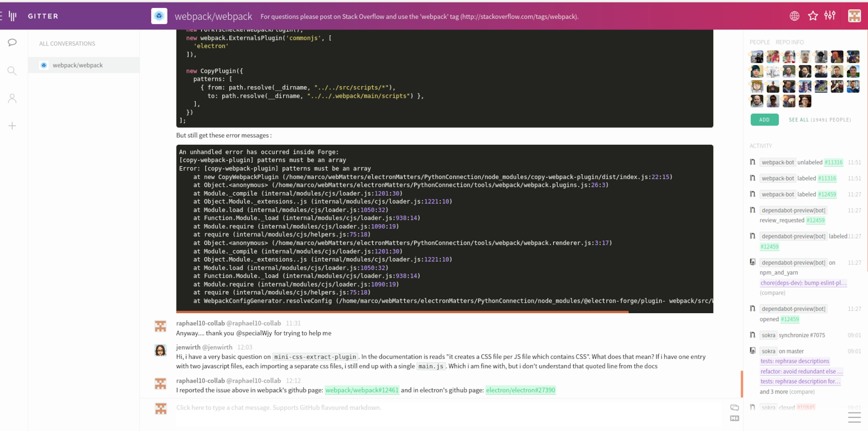The image size is (868, 431).
Task: Select the PEOPLE tab
Action: tap(759, 42)
